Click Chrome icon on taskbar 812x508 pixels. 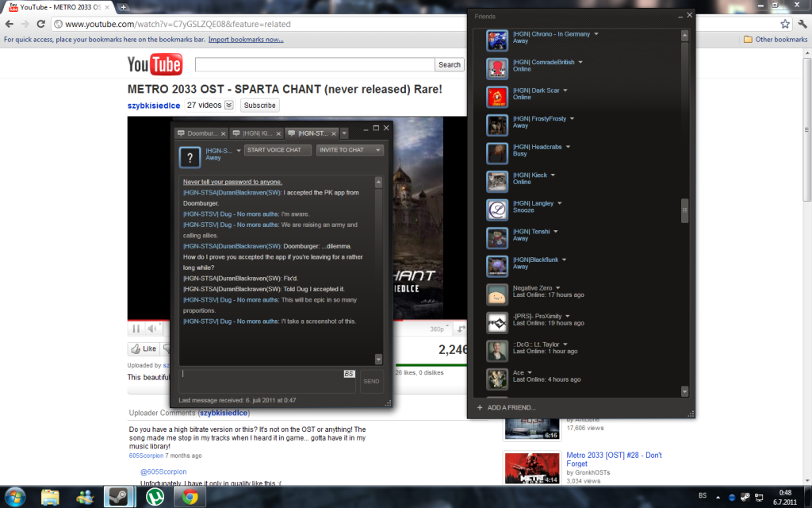coord(190,497)
